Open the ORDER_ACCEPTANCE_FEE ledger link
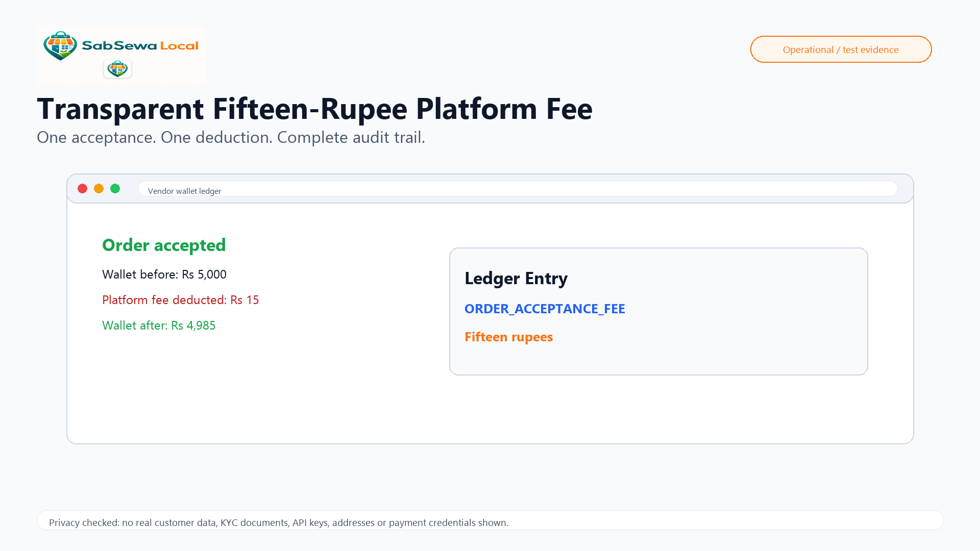 click(545, 309)
